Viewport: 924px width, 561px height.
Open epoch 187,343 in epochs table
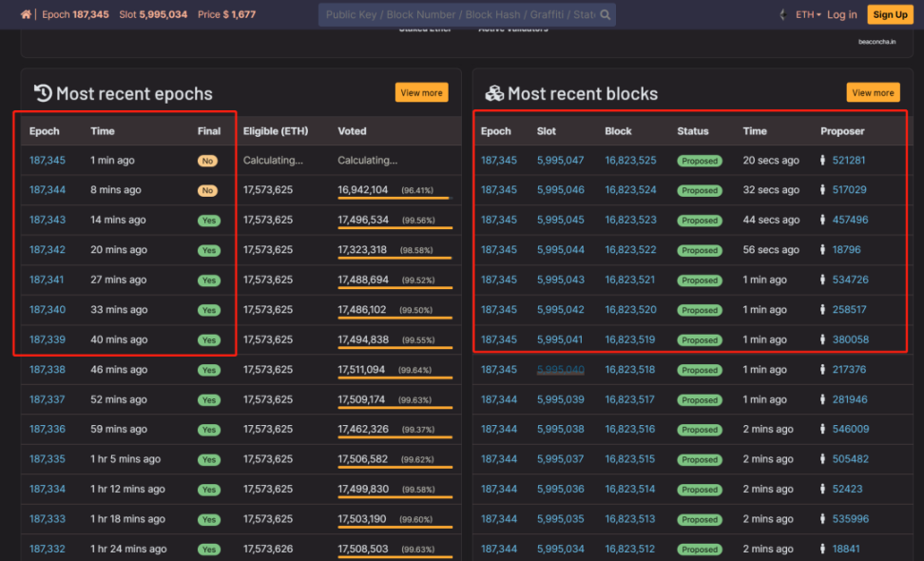coord(48,220)
